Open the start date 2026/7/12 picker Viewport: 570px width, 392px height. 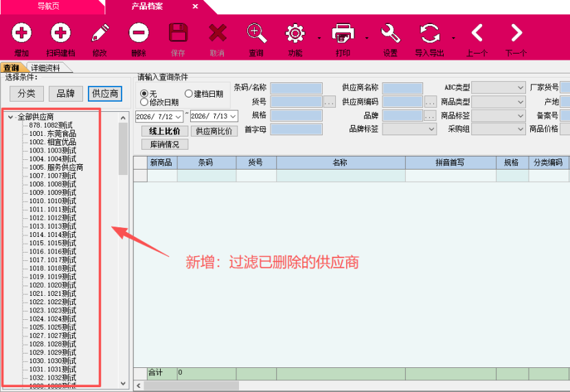[179, 117]
